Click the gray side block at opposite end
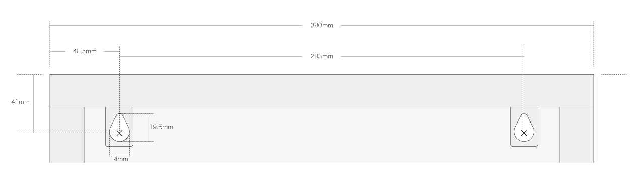The height and width of the screenshot is (183, 644). [576, 135]
